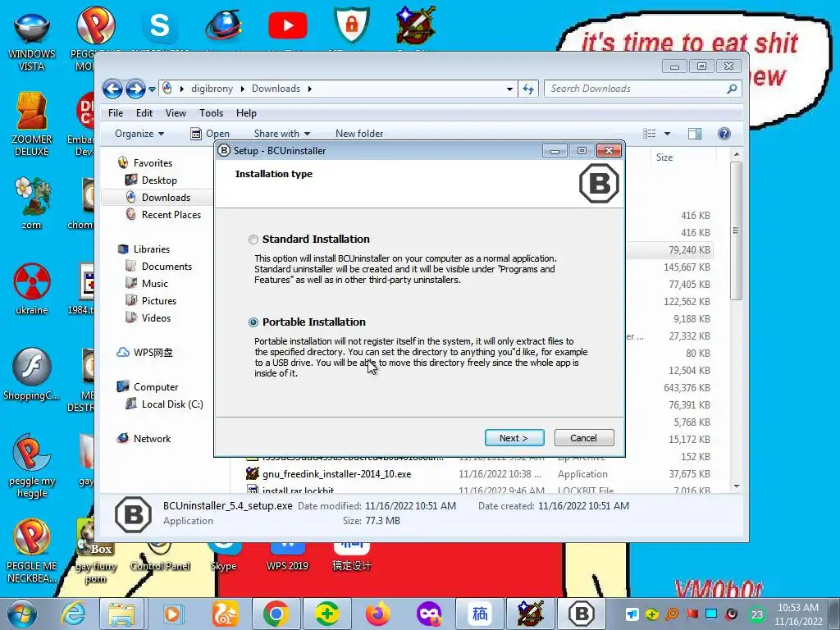
Task: Expand address bar history dropdown
Action: point(509,89)
